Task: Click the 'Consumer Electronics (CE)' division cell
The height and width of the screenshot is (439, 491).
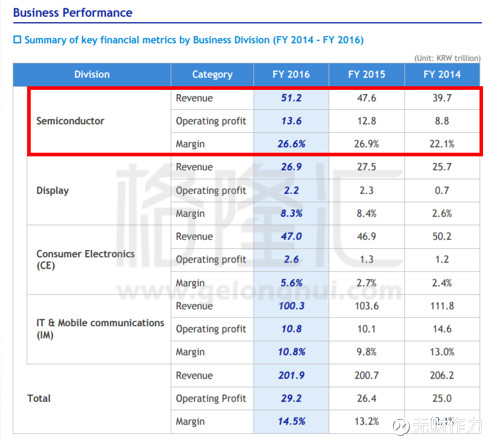Action: pos(85,260)
